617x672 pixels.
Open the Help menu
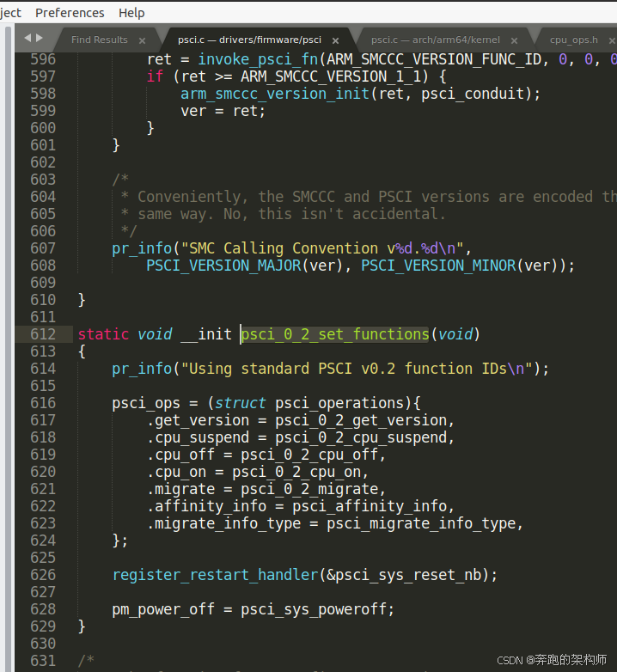(131, 13)
